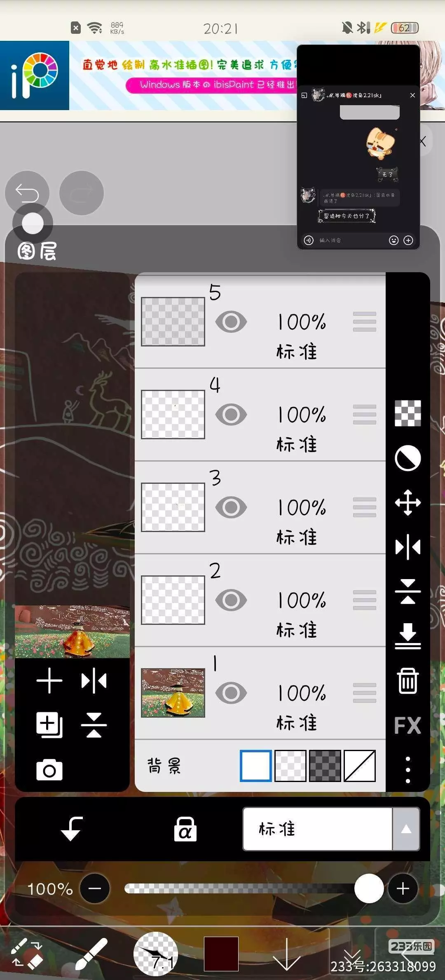The width and height of the screenshot is (445, 980).
Task: Open the dark red color swatch
Action: [221, 954]
